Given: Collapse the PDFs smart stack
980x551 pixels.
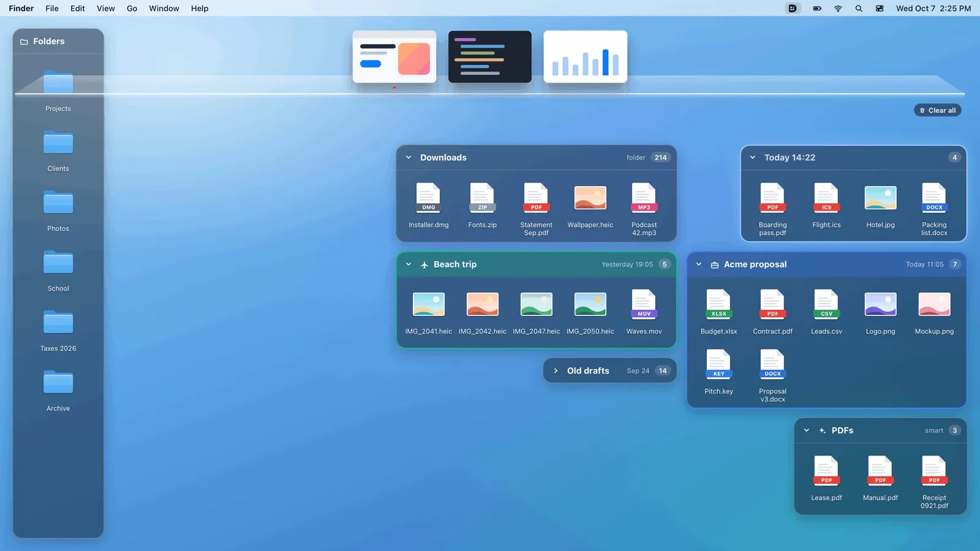Looking at the screenshot, I should (807, 430).
